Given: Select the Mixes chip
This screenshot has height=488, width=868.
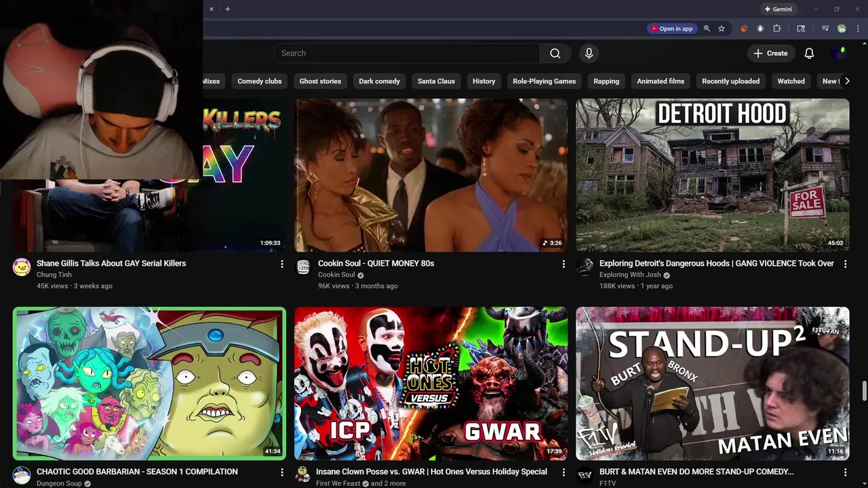Looking at the screenshot, I should 213,81.
